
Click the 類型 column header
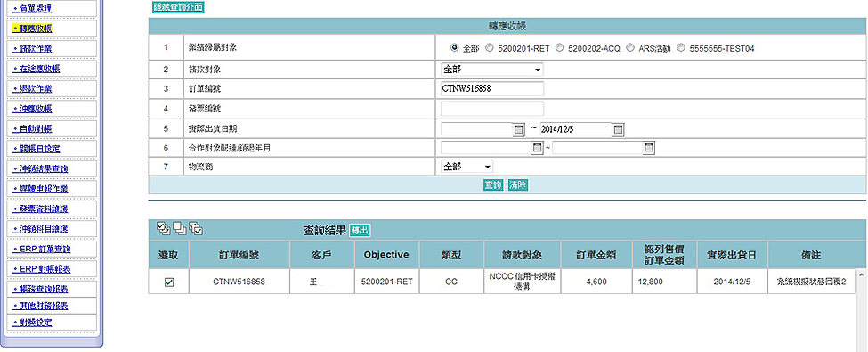click(451, 255)
